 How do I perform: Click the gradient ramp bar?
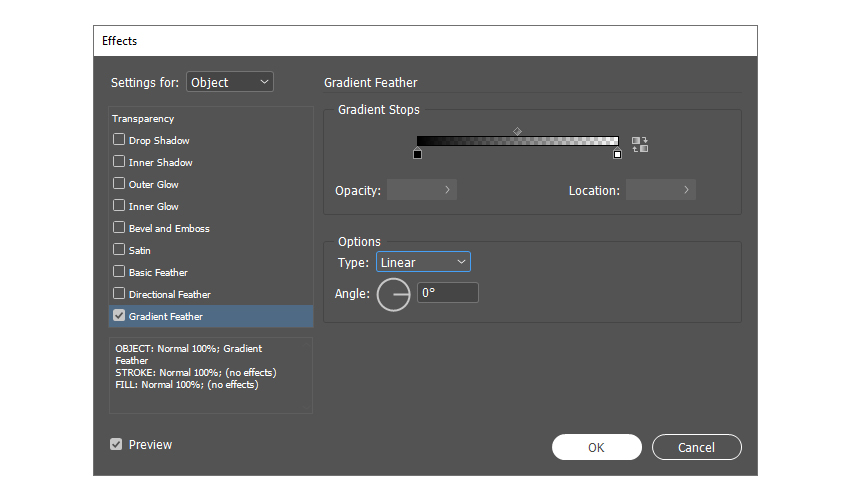[518, 141]
